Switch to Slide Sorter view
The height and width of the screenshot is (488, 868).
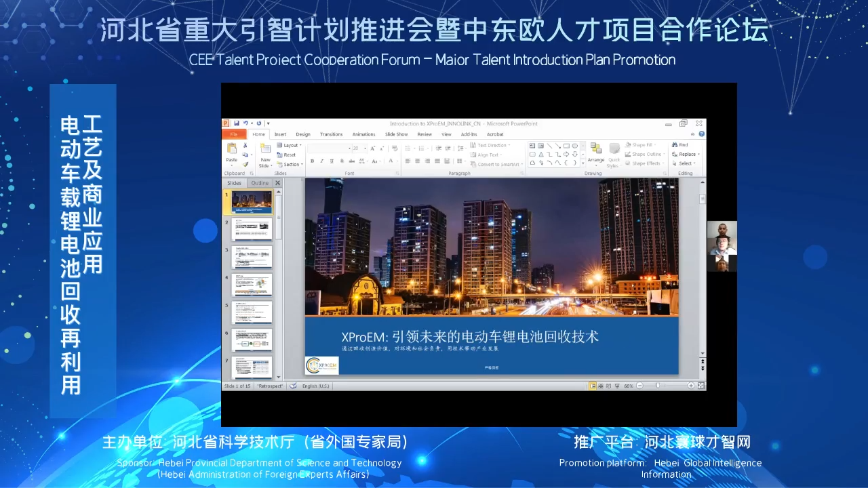601,386
